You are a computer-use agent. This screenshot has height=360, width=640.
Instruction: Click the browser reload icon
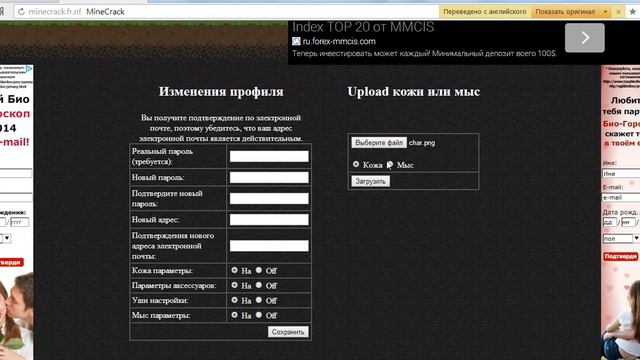pyautogui.click(x=21, y=12)
